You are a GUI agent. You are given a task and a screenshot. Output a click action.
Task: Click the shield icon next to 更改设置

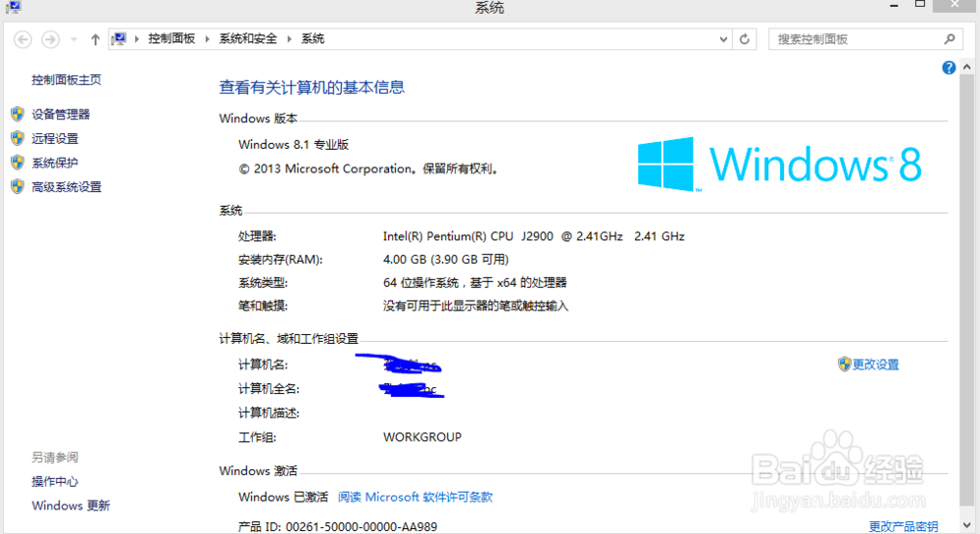tap(845, 364)
